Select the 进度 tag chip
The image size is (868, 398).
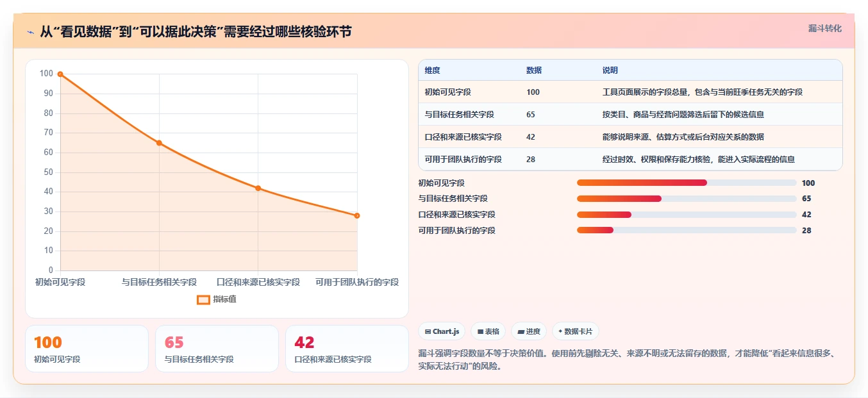[x=529, y=331]
